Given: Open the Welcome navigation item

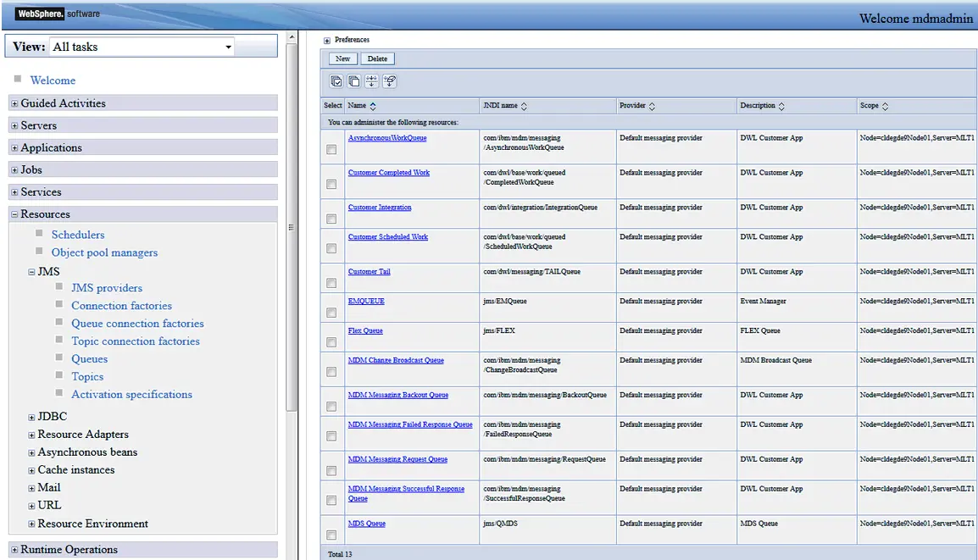Looking at the screenshot, I should 53,80.
